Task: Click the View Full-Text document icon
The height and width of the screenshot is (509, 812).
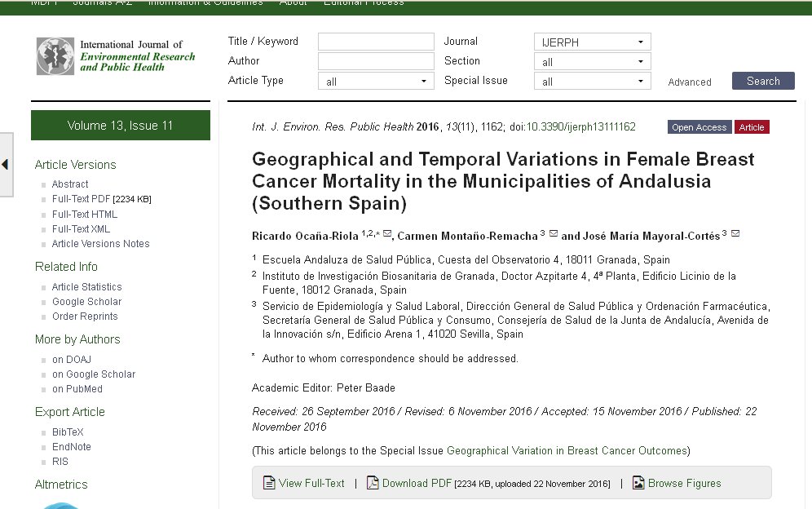Action: tap(269, 483)
